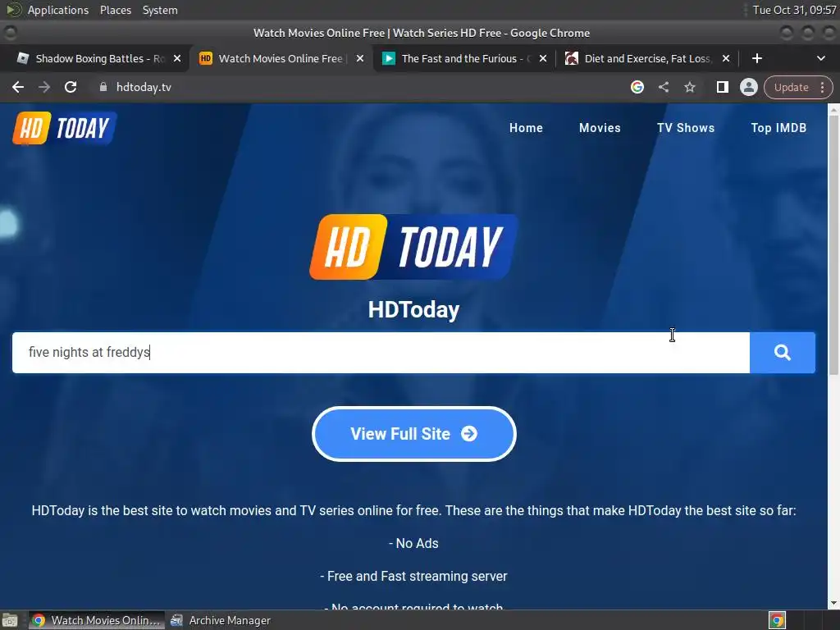Click the padlock site info icon
This screenshot has height=630, width=840.
(x=103, y=87)
